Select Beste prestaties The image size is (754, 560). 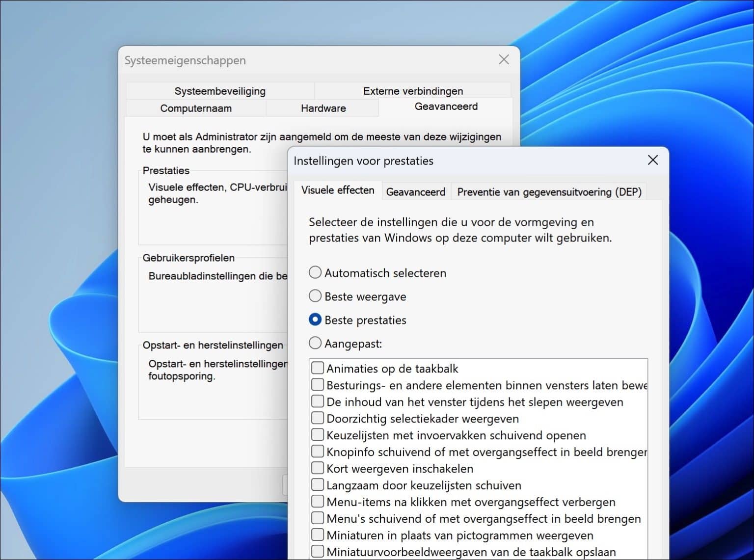pyautogui.click(x=315, y=319)
